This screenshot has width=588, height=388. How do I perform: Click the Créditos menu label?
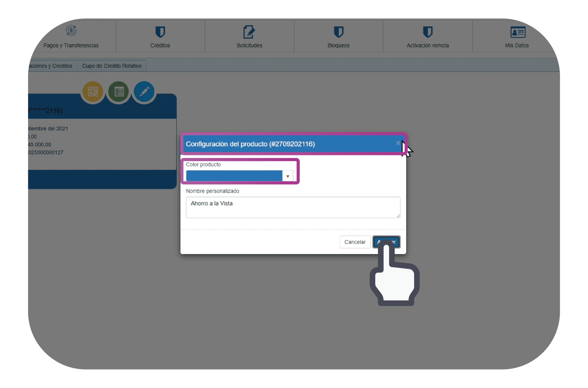point(160,45)
